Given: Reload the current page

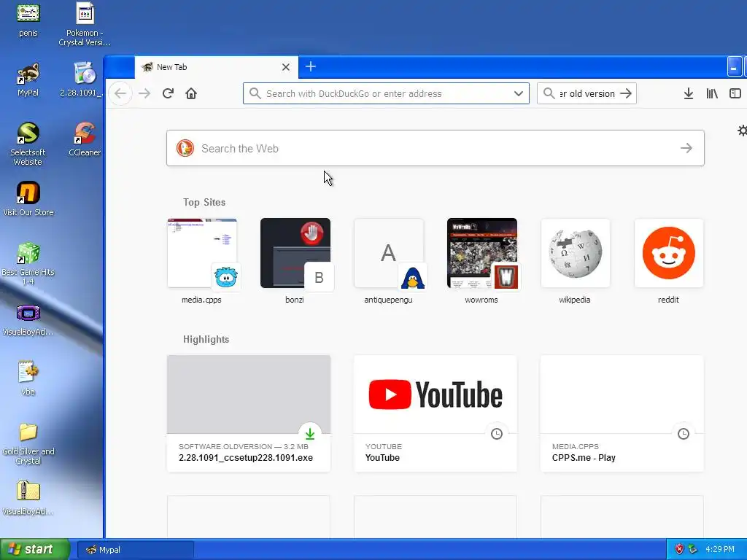Looking at the screenshot, I should click(168, 93).
